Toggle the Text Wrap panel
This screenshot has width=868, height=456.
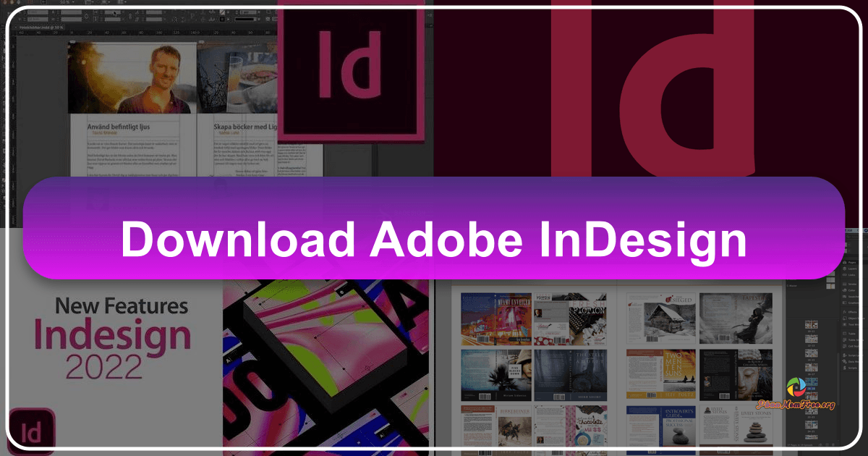[844, 324]
